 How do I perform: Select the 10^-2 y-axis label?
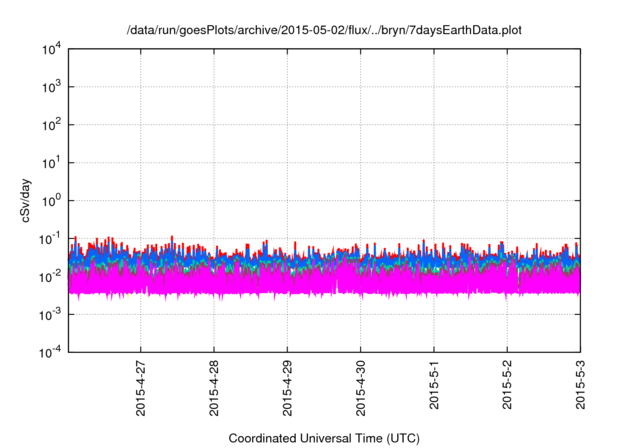(x=50, y=277)
